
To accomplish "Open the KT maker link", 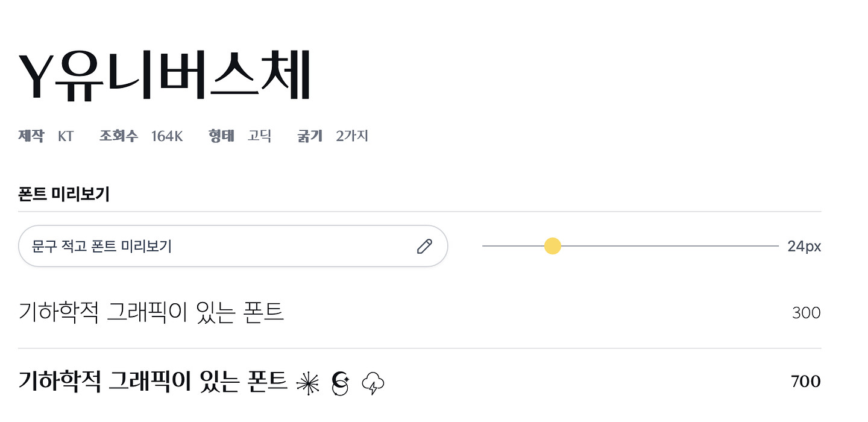I will 66,136.
